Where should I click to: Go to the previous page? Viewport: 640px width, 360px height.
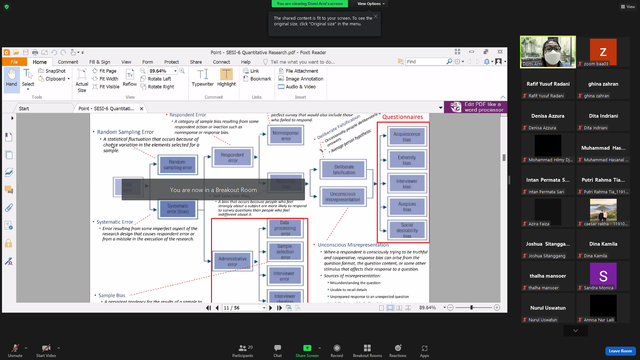pos(217,308)
